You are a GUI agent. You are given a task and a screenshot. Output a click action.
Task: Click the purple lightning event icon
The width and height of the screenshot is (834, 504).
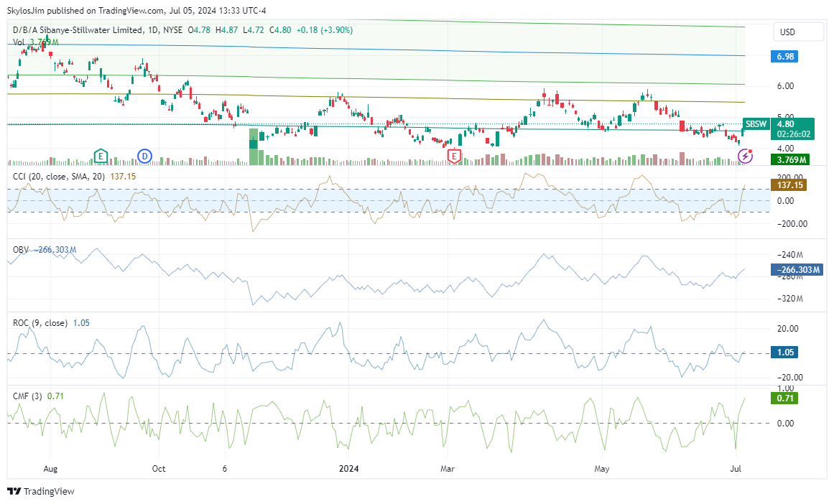[x=746, y=156]
